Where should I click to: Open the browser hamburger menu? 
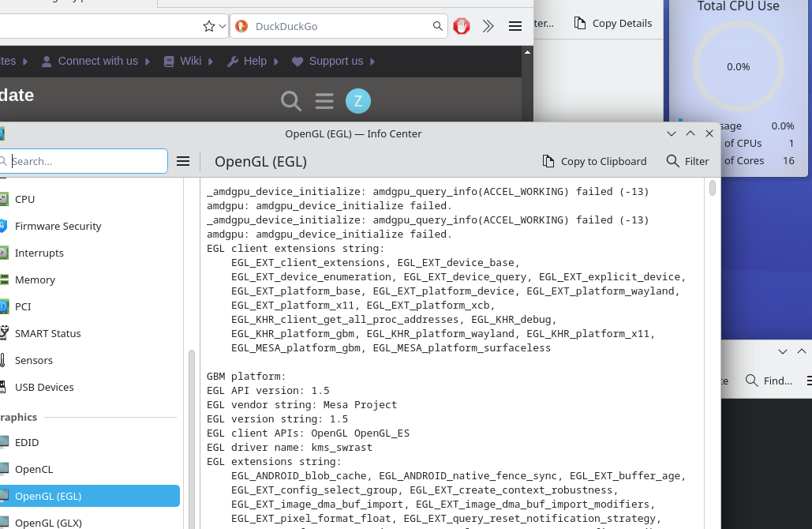tap(515, 26)
